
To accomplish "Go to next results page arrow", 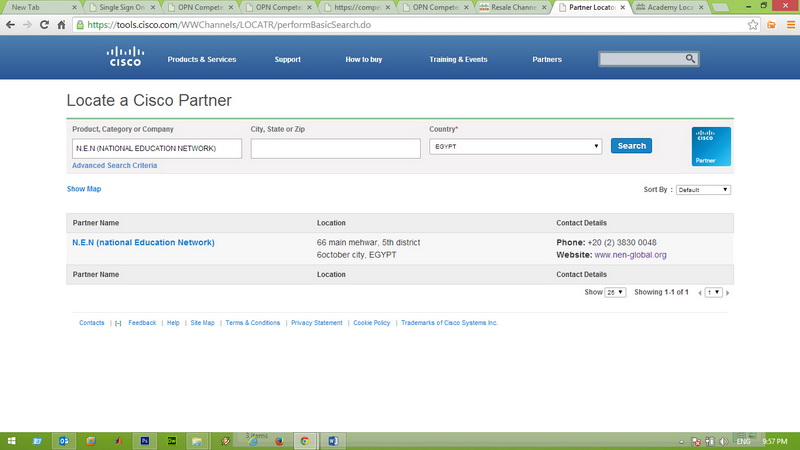I will tap(728, 293).
